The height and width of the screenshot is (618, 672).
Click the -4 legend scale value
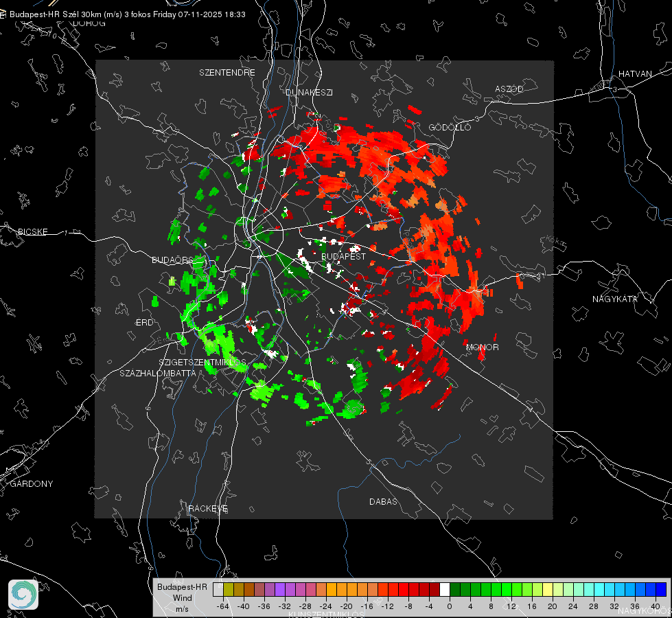click(x=429, y=606)
